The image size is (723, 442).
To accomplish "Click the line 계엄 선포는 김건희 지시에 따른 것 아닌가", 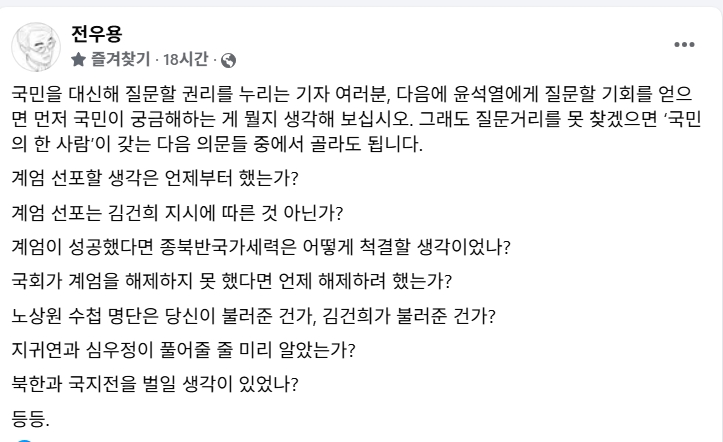I will pyautogui.click(x=178, y=213).
